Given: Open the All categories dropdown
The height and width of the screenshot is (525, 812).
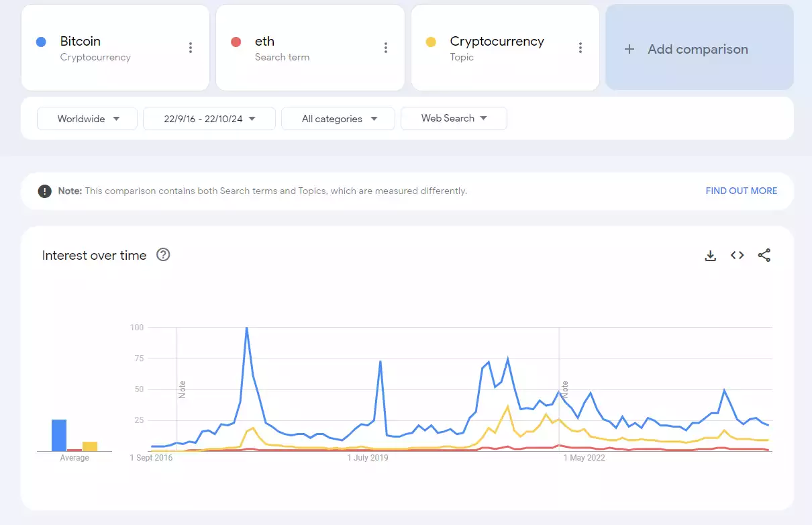Looking at the screenshot, I should click(x=338, y=118).
